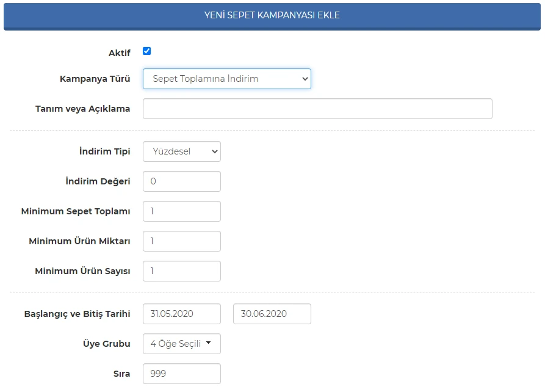
Task: Select the İndirim Değeri field
Action: click(x=181, y=181)
